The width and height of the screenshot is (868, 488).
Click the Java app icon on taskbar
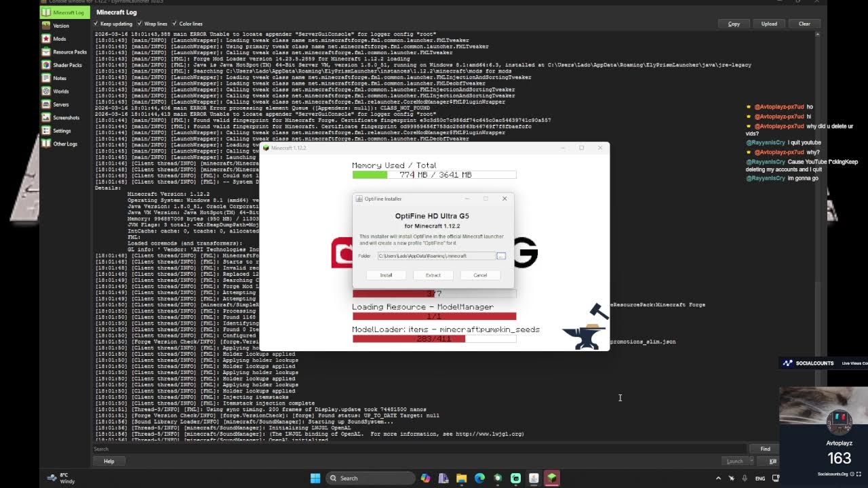tap(534, 478)
